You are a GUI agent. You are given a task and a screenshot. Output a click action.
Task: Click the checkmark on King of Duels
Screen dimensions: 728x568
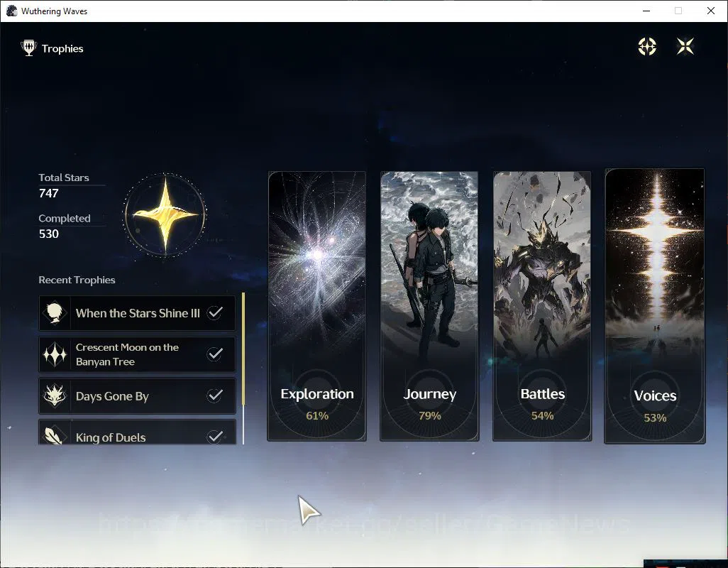coord(214,436)
